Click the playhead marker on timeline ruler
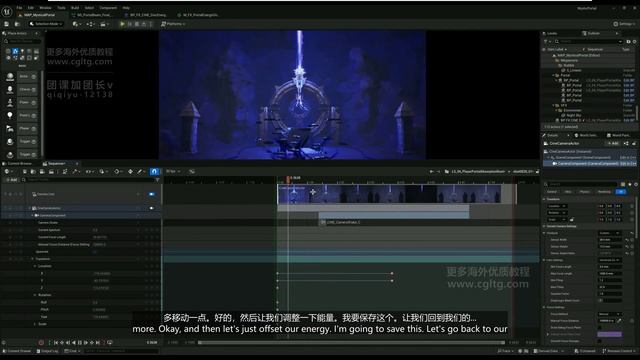 point(288,179)
